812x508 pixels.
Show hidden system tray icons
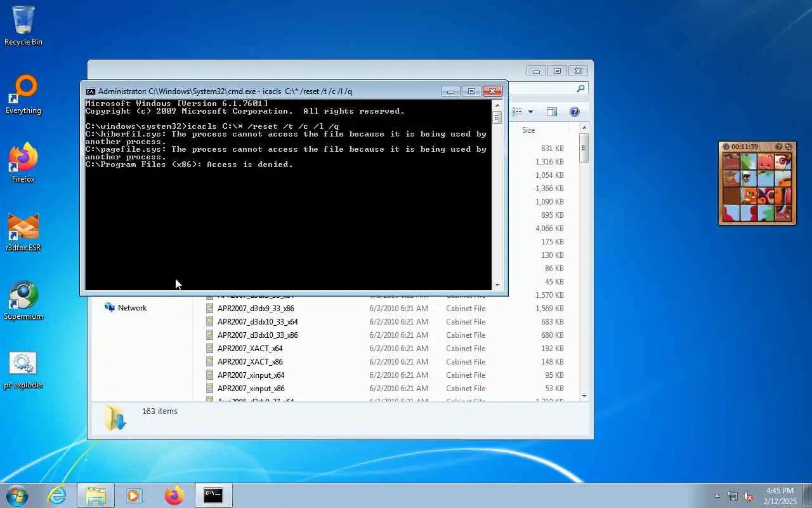[x=717, y=496]
